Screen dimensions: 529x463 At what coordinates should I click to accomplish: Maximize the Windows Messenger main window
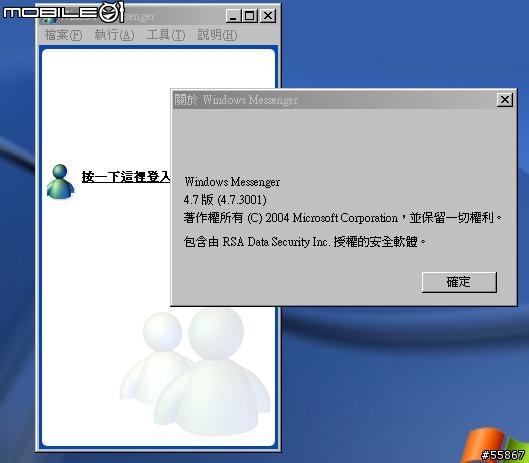click(250, 16)
